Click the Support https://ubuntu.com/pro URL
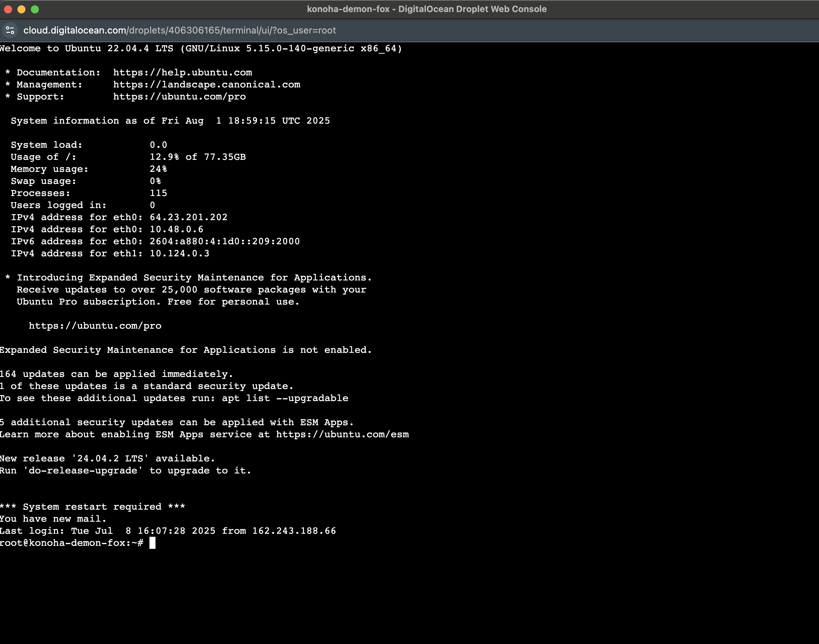 point(180,96)
